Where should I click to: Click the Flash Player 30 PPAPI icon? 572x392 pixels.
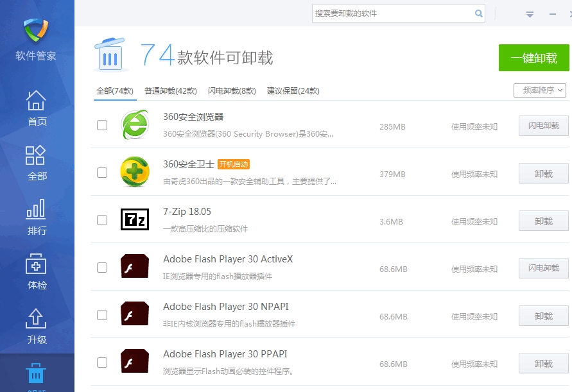(135, 361)
